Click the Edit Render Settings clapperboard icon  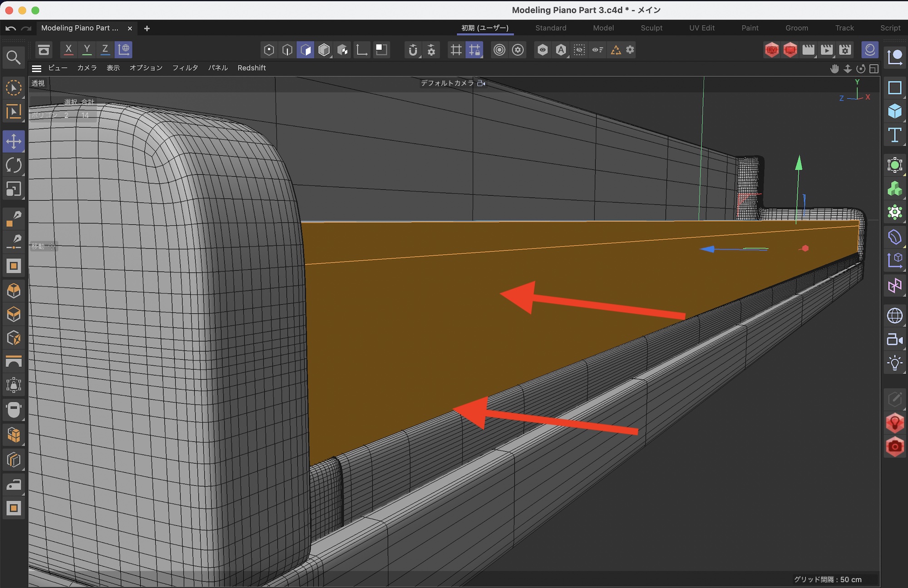(845, 49)
